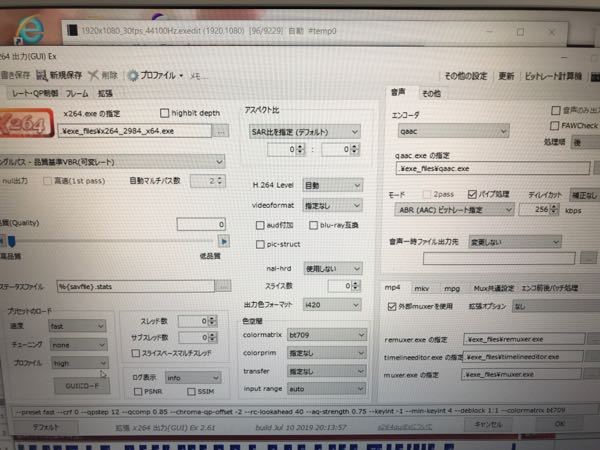Viewport: 600px width, 450px height.
Task: Enable the SSIM checkbox
Action: coord(191,391)
